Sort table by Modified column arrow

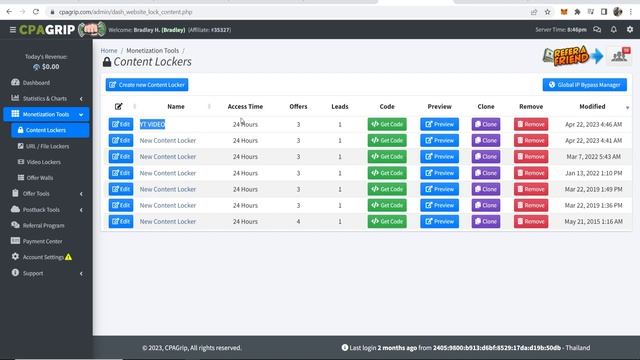point(627,107)
